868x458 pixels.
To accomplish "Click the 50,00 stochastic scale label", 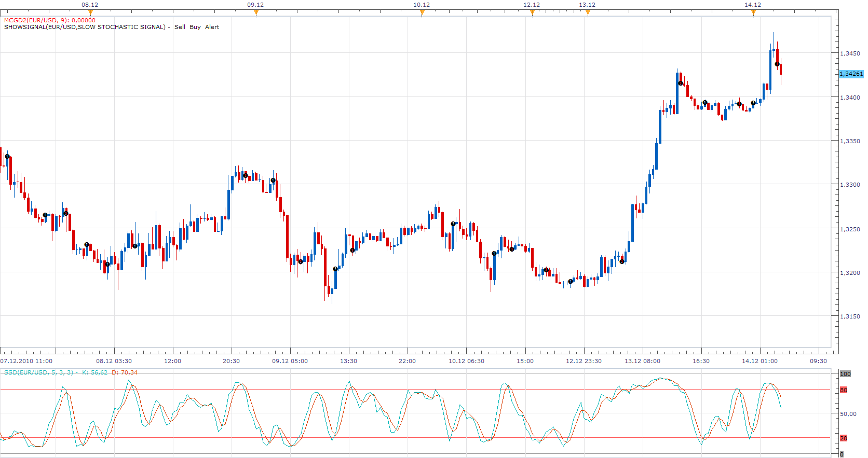I will (848, 413).
